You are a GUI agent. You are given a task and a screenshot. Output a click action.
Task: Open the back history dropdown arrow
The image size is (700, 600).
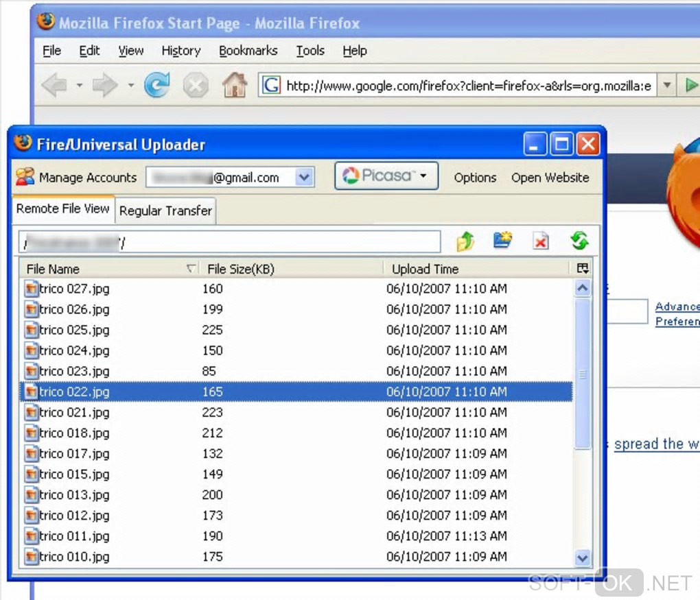(x=80, y=85)
